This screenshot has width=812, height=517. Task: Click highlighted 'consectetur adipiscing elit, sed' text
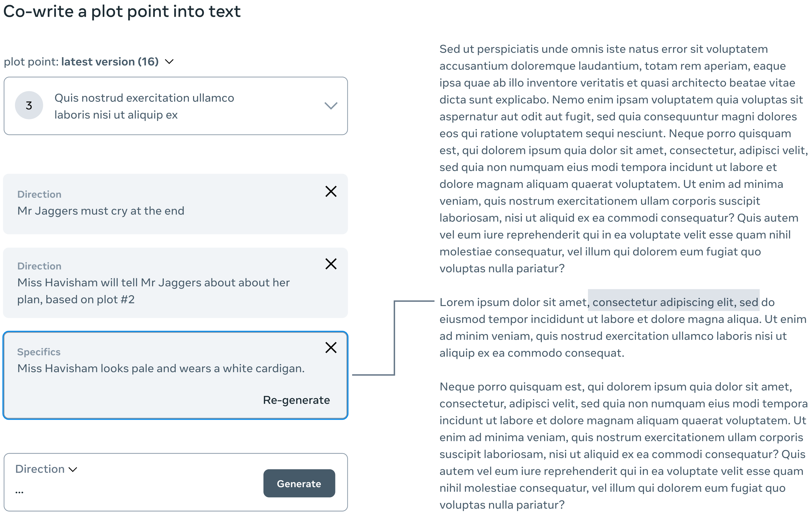pos(674,302)
